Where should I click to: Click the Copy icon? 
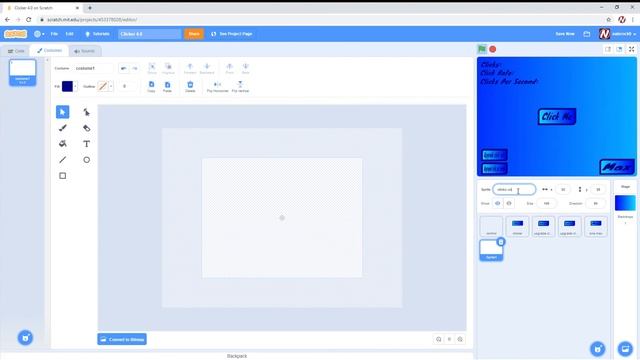click(151, 87)
